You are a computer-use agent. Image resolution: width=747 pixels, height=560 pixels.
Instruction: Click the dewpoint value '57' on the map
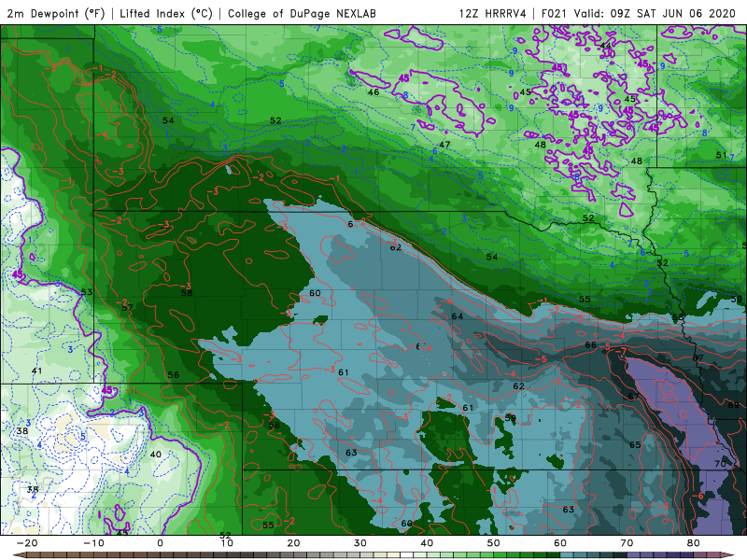pyautogui.click(x=127, y=308)
